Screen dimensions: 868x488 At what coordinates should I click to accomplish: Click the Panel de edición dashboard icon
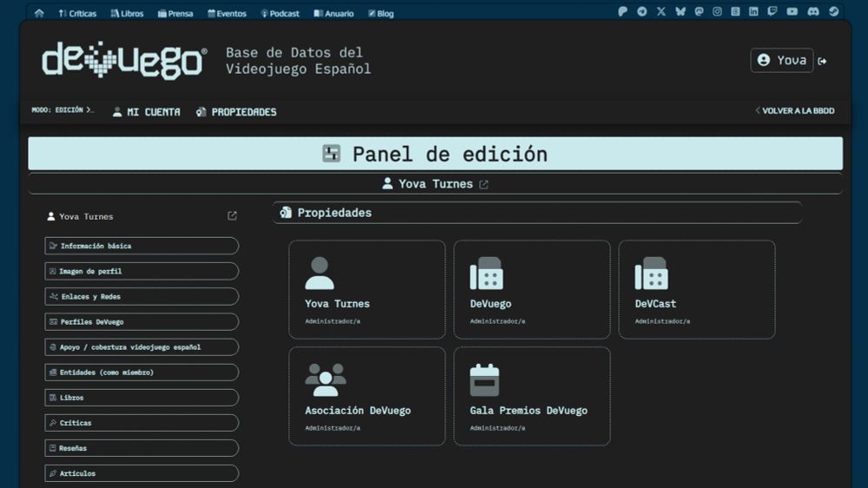[x=331, y=154]
